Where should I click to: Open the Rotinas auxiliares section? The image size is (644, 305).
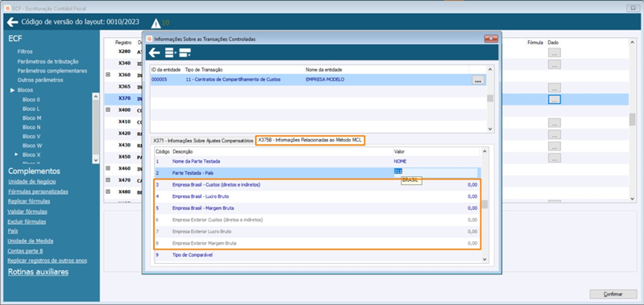38,272
